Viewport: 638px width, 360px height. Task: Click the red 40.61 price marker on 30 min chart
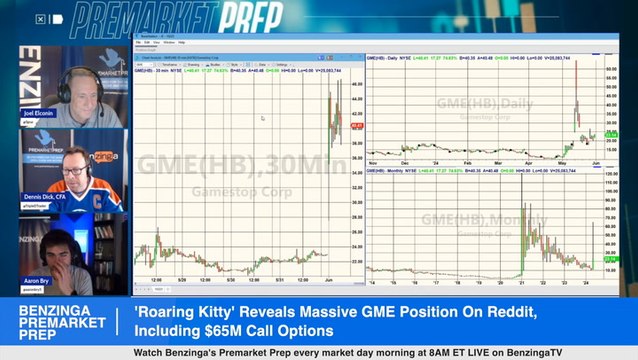coord(357,126)
